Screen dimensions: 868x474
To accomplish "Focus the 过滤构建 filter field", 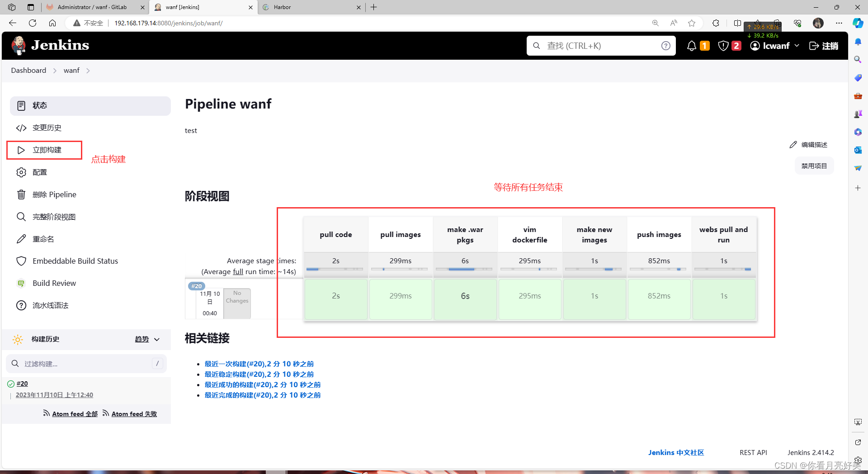I will pyautogui.click(x=86, y=364).
